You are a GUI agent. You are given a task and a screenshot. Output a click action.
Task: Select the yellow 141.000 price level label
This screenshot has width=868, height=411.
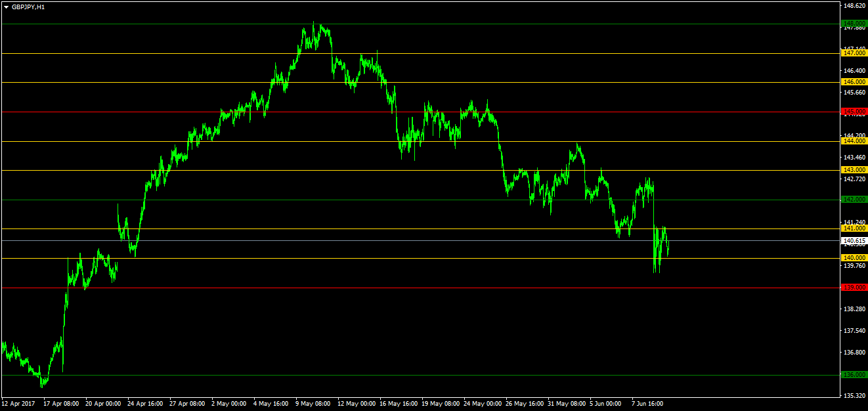coord(854,228)
